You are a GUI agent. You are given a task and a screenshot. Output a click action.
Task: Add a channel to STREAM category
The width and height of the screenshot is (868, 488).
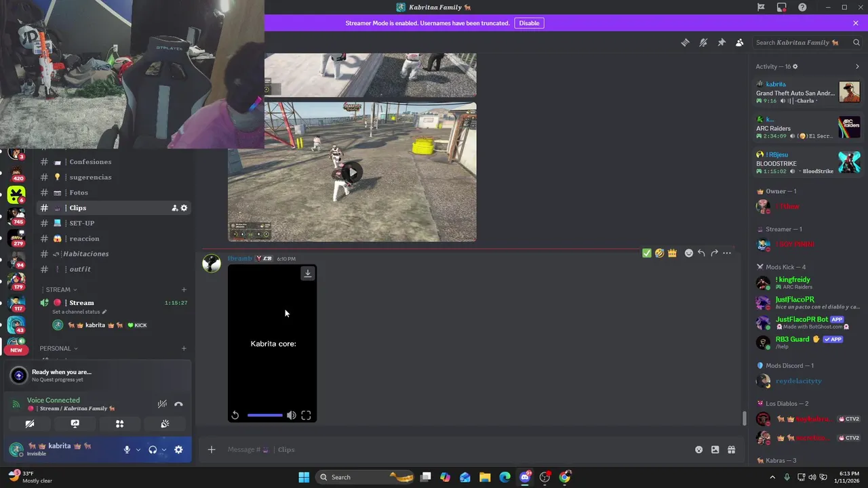[184, 289]
